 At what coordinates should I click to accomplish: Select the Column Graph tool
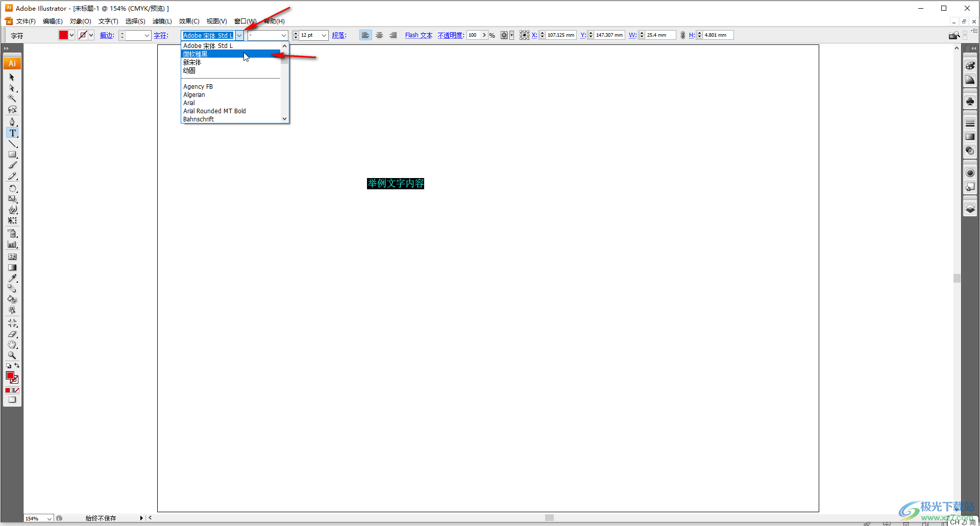(12, 244)
